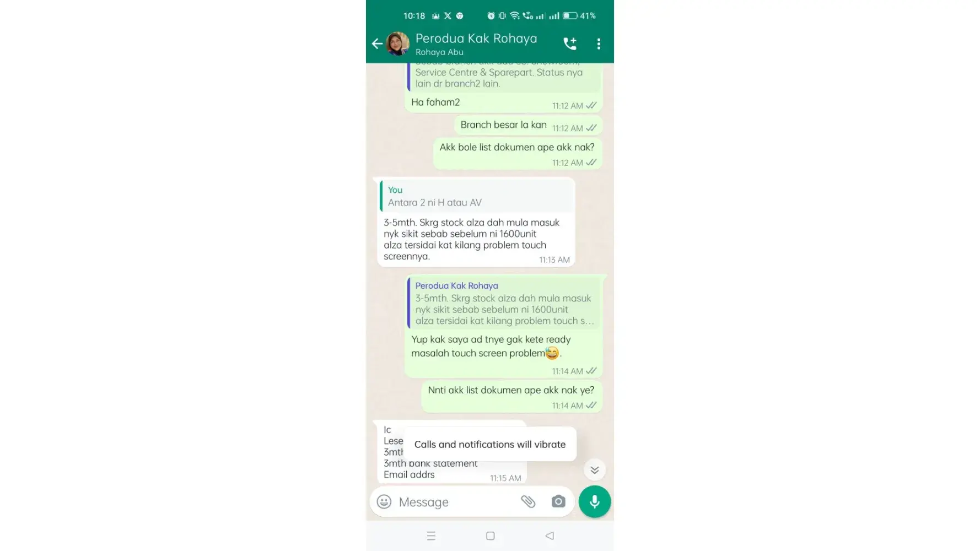Tap the green microphone voice message button
980x551 pixels.
595,501
